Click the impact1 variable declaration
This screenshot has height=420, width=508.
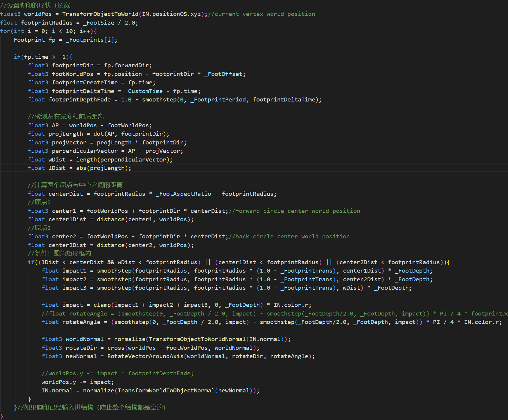(74, 271)
